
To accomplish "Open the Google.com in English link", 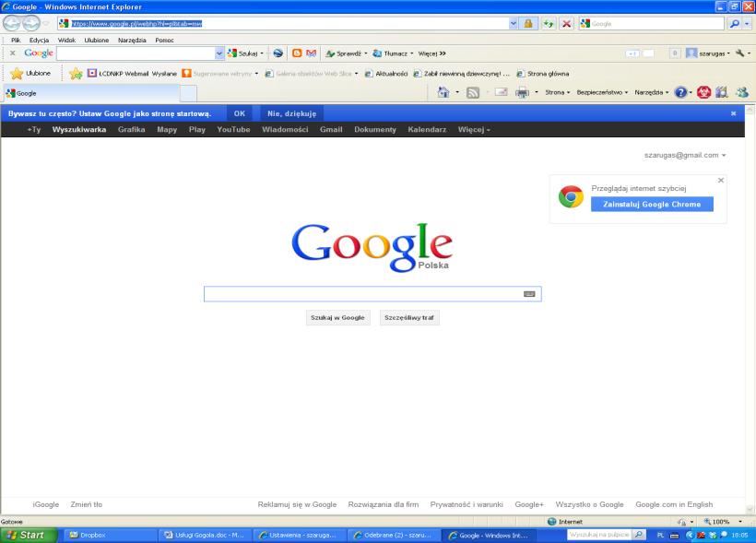I will point(674,504).
